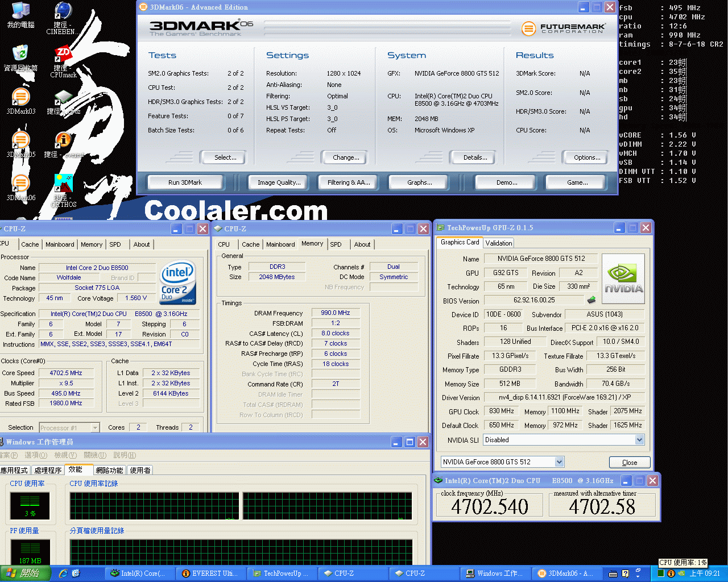Screen dimensions: 728x582
Task: Click the Close button in GPU-Z
Action: point(630,462)
